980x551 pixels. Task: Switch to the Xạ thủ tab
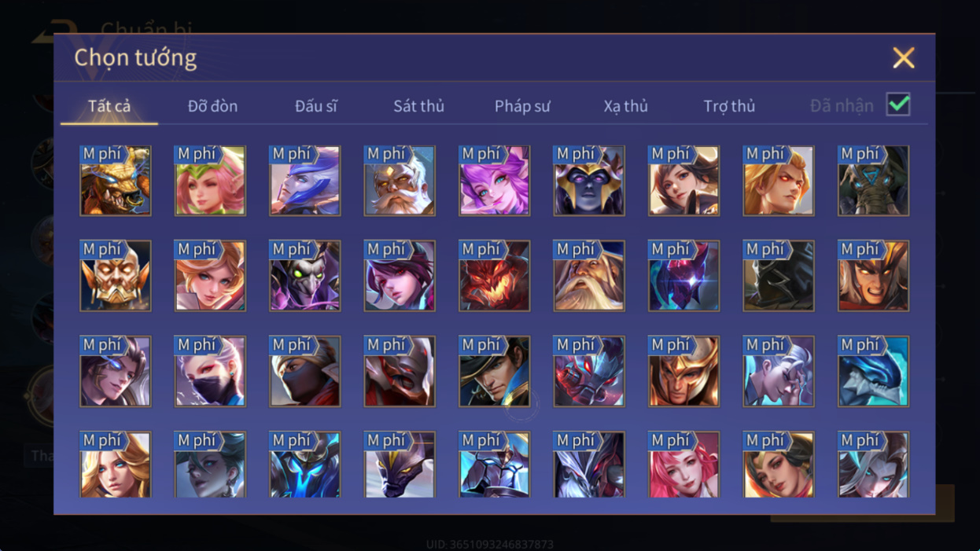(x=626, y=106)
